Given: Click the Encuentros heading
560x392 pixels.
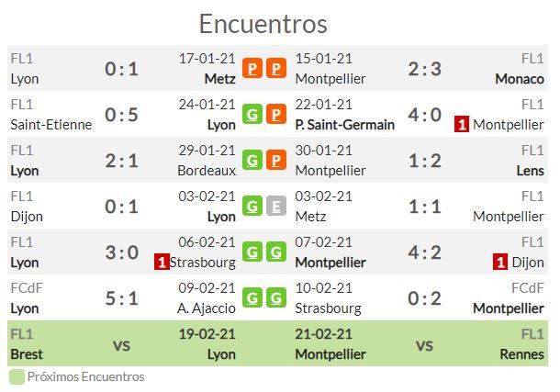Looking at the screenshot, I should pyautogui.click(x=263, y=24).
